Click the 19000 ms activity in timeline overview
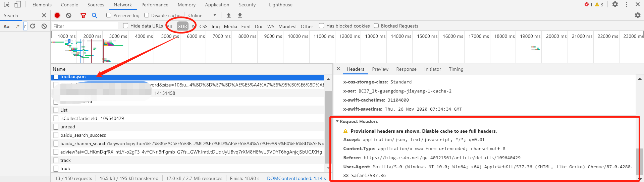Image resolution: width=644 pixels, height=182 pixels. pos(536,48)
